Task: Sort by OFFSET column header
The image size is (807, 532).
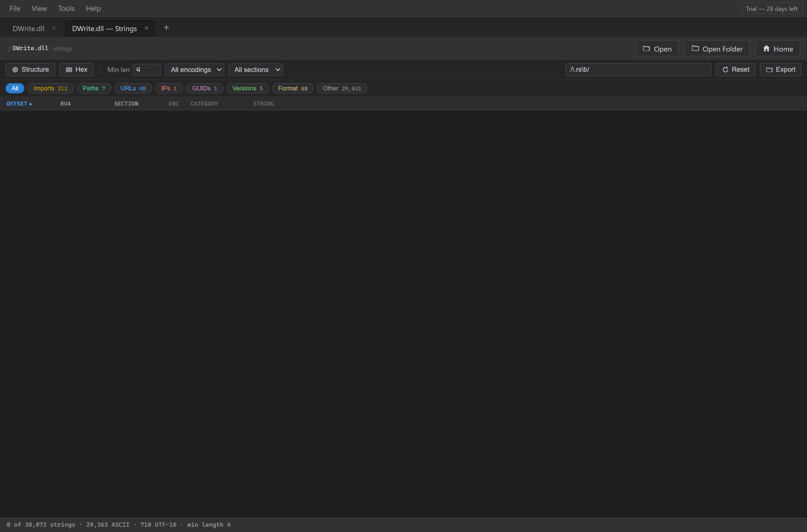Action: coord(19,104)
